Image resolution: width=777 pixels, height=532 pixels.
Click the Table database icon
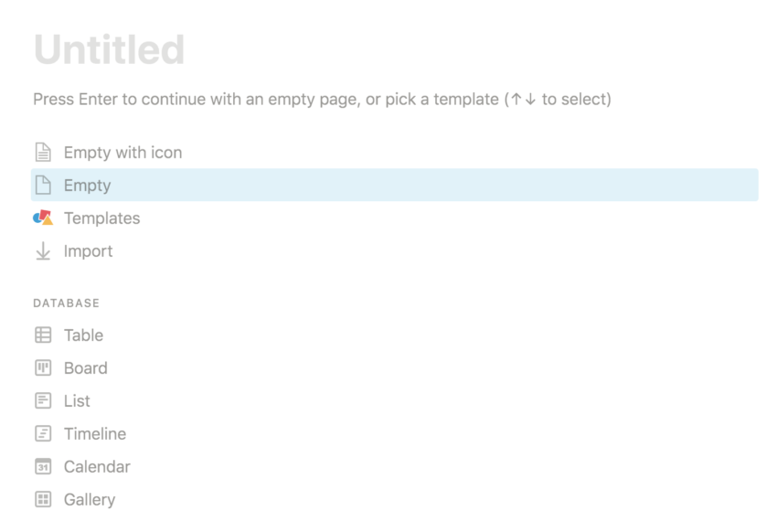coord(42,335)
